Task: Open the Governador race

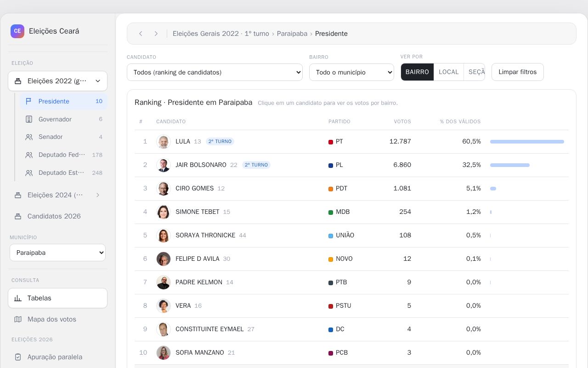Action: coord(63,119)
